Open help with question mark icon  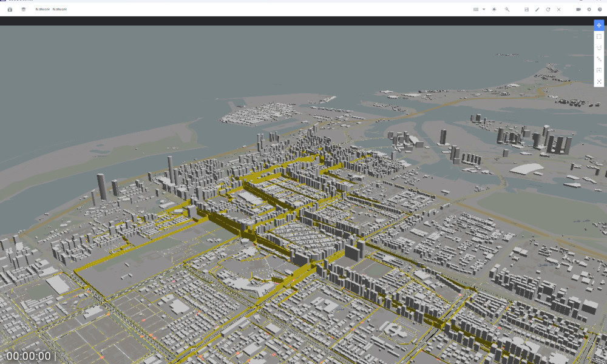[600, 10]
